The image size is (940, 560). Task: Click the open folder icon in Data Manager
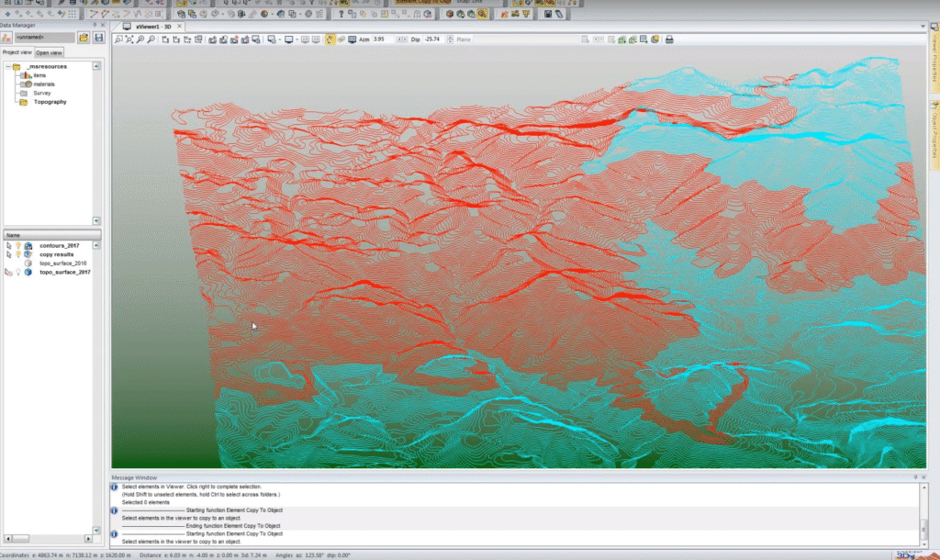(x=84, y=38)
